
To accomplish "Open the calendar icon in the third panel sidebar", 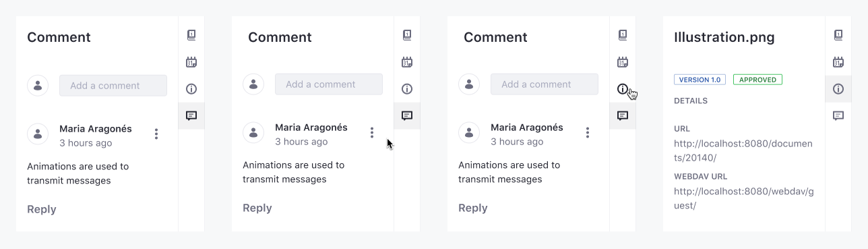I will tap(623, 62).
